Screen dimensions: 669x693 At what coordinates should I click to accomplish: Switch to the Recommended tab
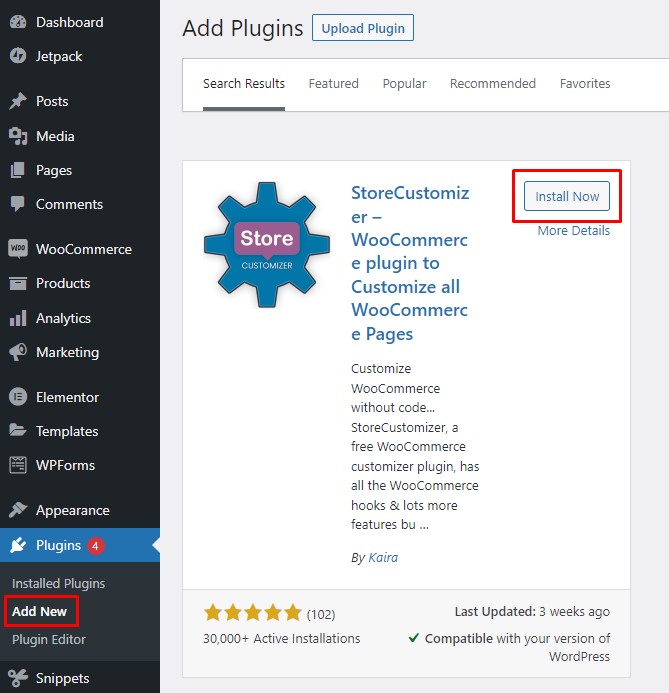pyautogui.click(x=493, y=84)
